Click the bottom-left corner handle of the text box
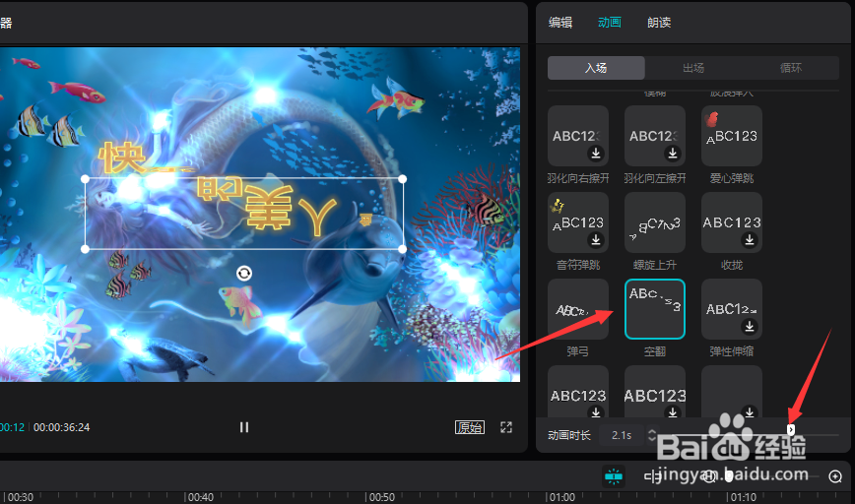 pos(85,249)
